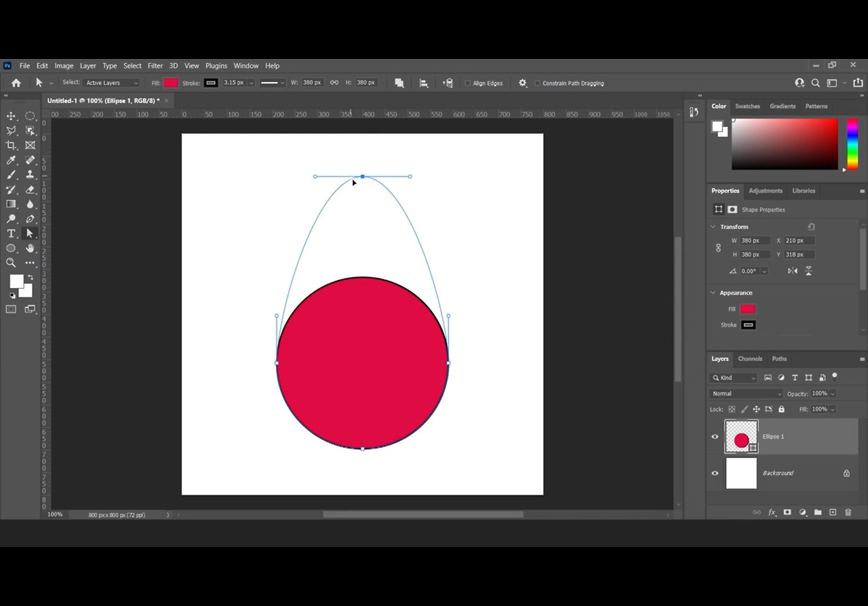The image size is (868, 606).
Task: Switch to the Adjustments tab
Action: point(766,191)
